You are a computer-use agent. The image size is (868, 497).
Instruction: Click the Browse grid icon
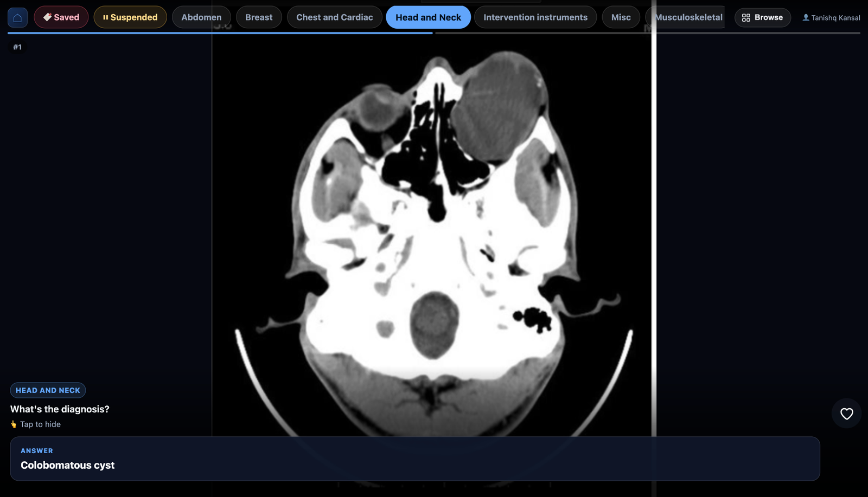(x=746, y=17)
